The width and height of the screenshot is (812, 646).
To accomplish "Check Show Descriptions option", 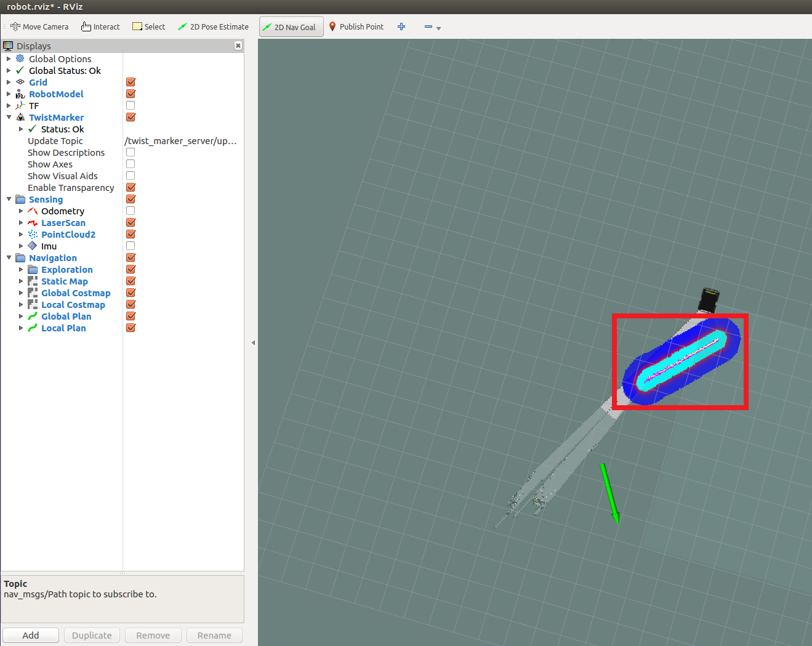I will point(131,152).
